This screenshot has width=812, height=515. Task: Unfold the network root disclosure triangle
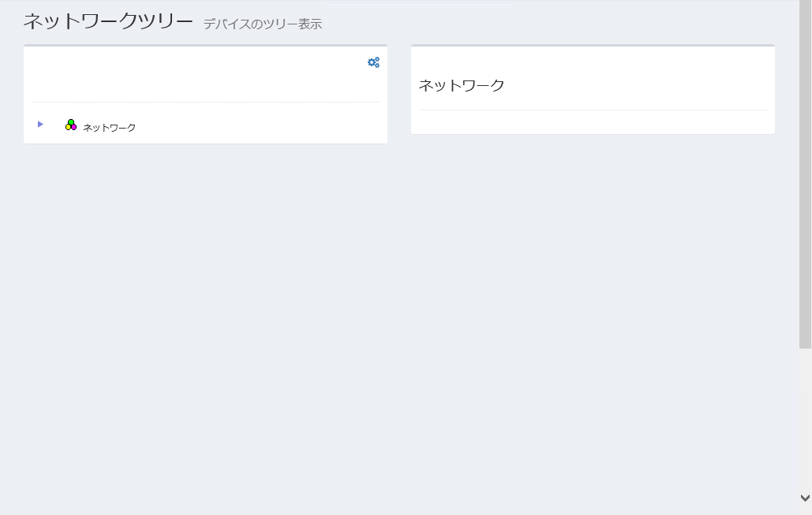click(40, 125)
